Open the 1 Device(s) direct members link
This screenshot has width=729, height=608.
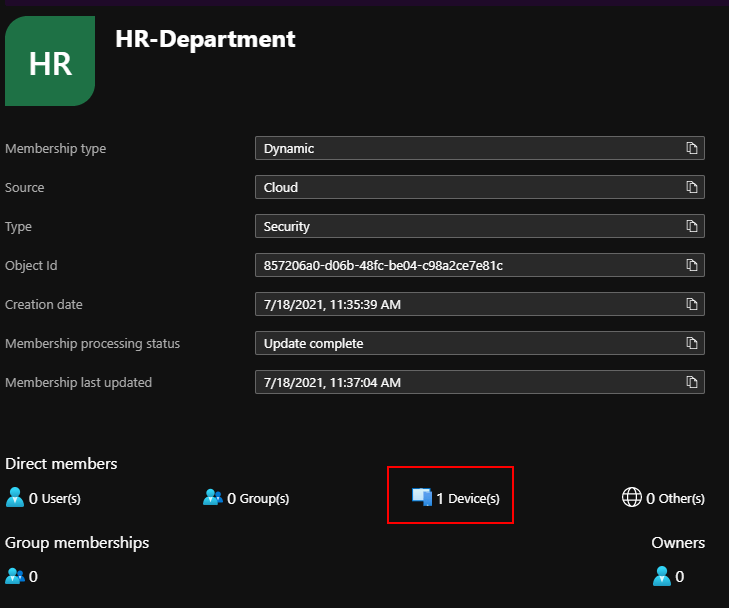coord(457,498)
